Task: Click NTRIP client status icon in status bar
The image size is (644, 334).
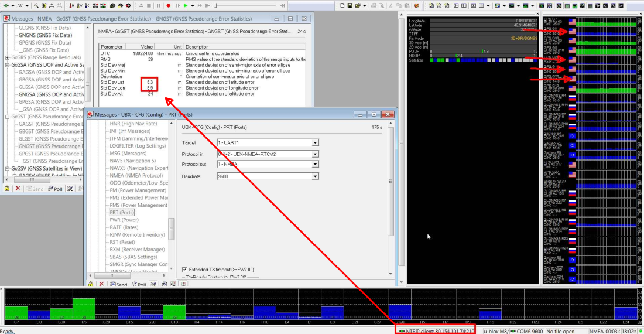Action: pyautogui.click(x=401, y=331)
